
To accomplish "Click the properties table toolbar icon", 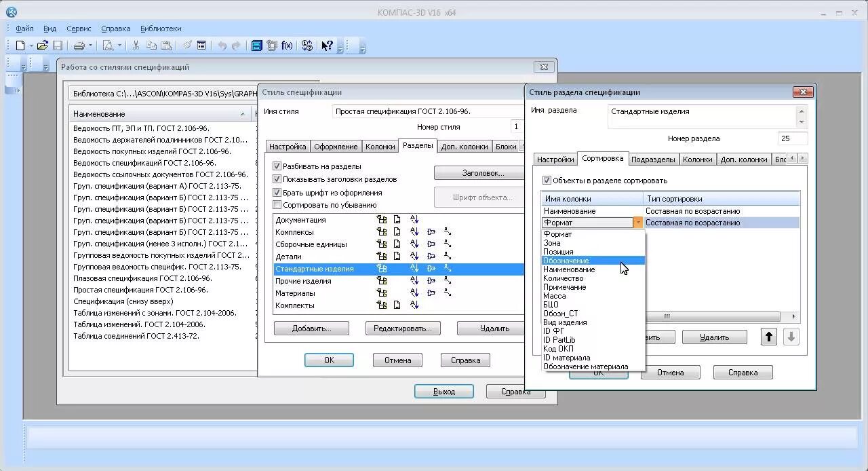I will pos(201,45).
